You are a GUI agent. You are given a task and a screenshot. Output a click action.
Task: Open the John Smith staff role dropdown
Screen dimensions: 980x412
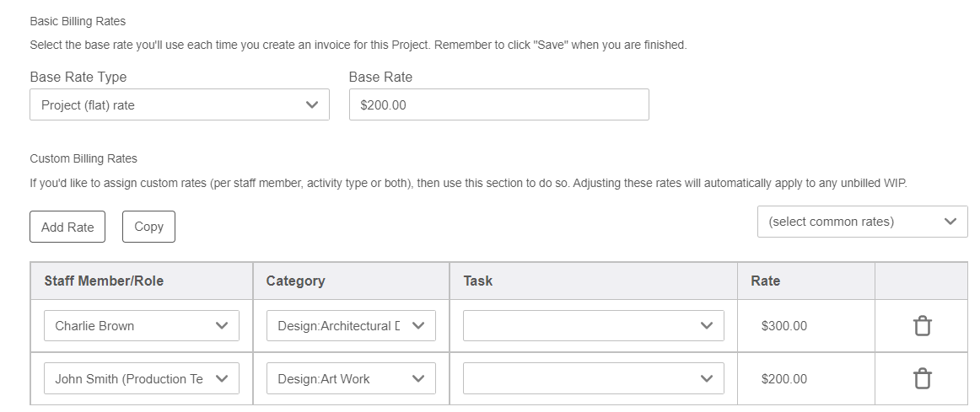(141, 379)
